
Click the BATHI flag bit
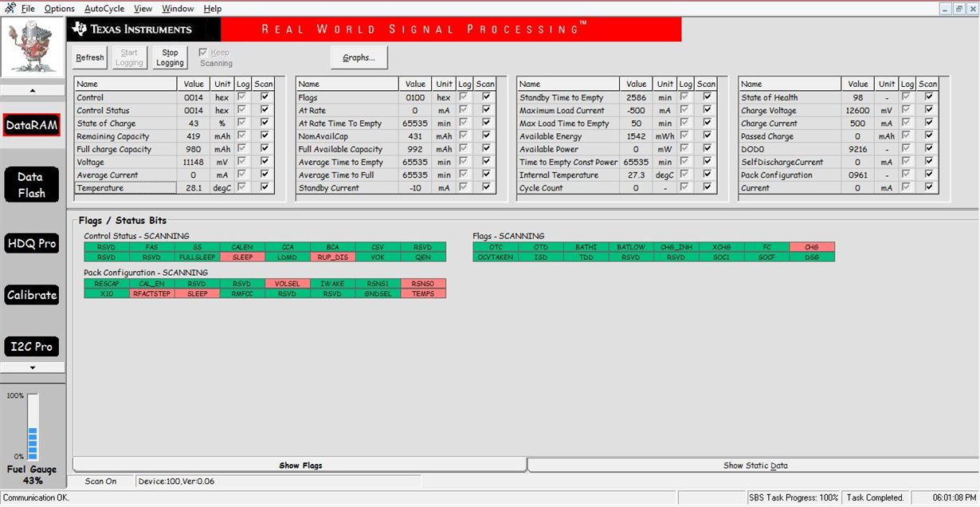tap(586, 247)
